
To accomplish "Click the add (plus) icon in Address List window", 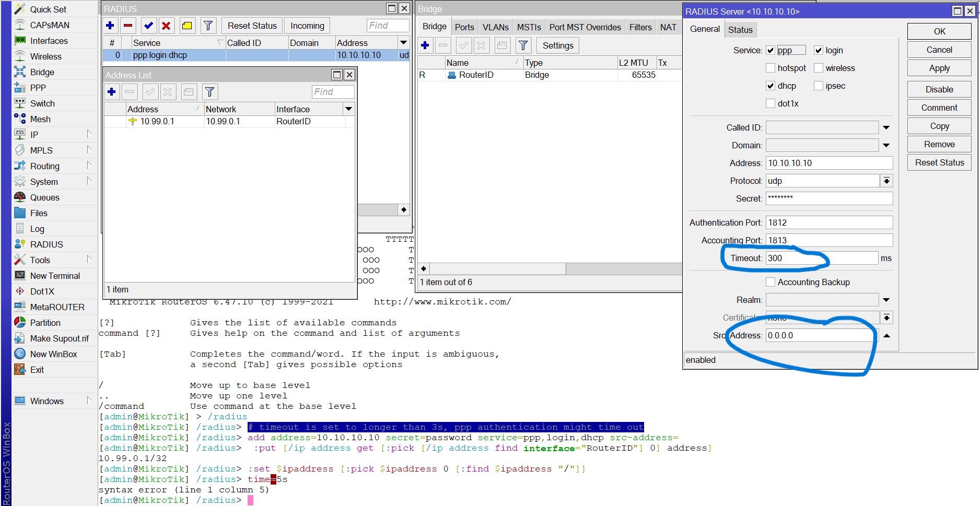I will point(112,92).
